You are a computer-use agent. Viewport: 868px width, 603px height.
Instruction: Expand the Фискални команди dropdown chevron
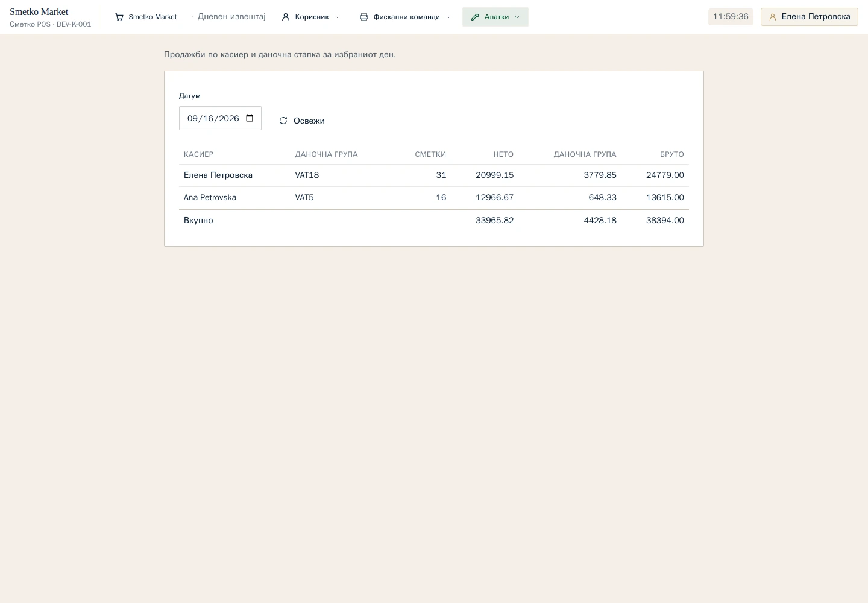pos(448,17)
